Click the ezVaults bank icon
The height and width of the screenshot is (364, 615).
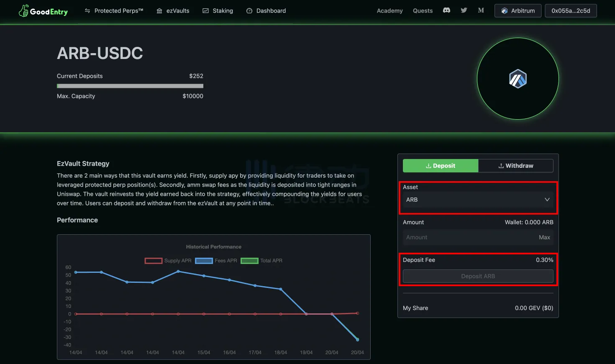[x=159, y=11]
